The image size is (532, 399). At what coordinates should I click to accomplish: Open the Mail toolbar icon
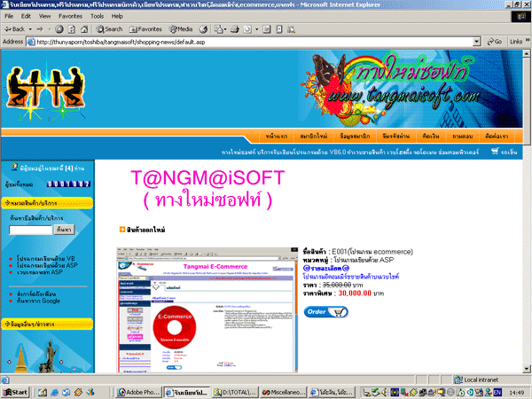click(220, 29)
